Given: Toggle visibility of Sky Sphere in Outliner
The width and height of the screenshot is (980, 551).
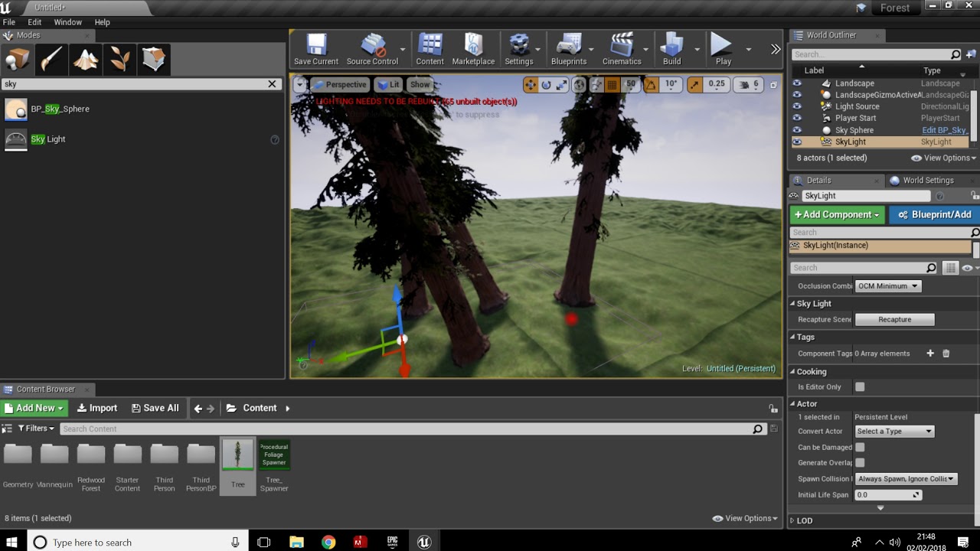Looking at the screenshot, I should (797, 130).
